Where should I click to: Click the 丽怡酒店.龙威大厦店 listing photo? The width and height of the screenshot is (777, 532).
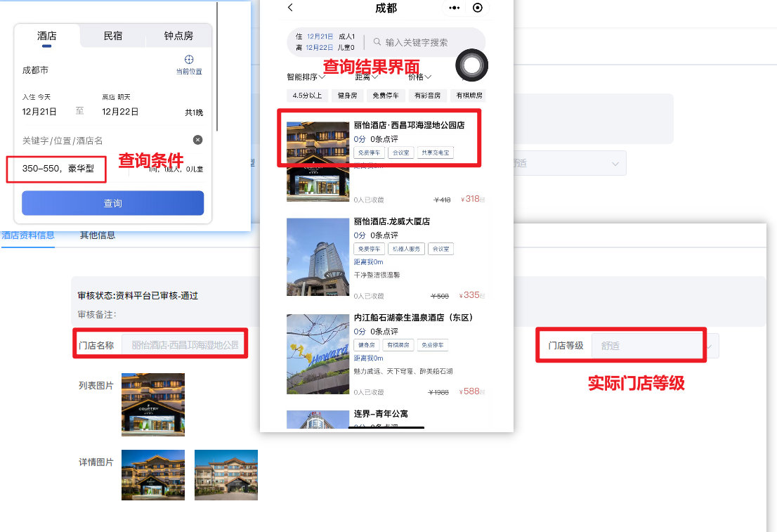[x=318, y=257]
